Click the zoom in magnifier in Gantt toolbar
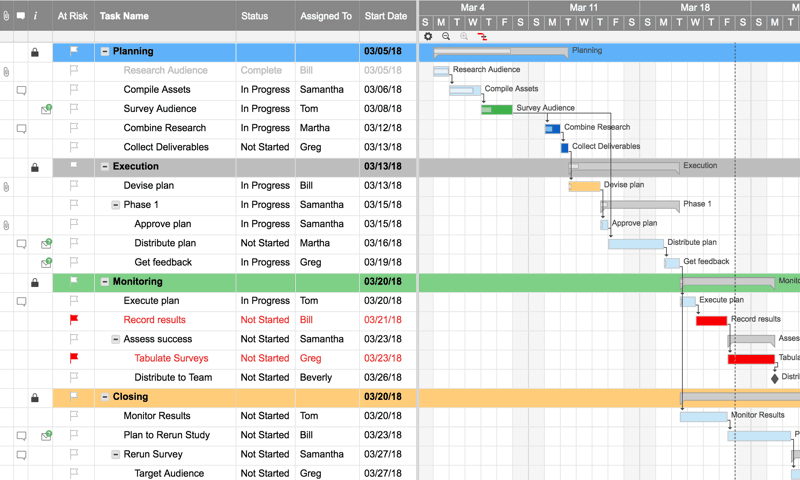The width and height of the screenshot is (800, 480). (464, 36)
